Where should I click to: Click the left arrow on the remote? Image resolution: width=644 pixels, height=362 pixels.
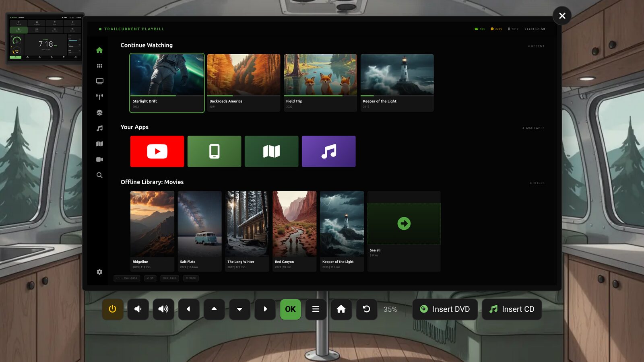click(189, 309)
